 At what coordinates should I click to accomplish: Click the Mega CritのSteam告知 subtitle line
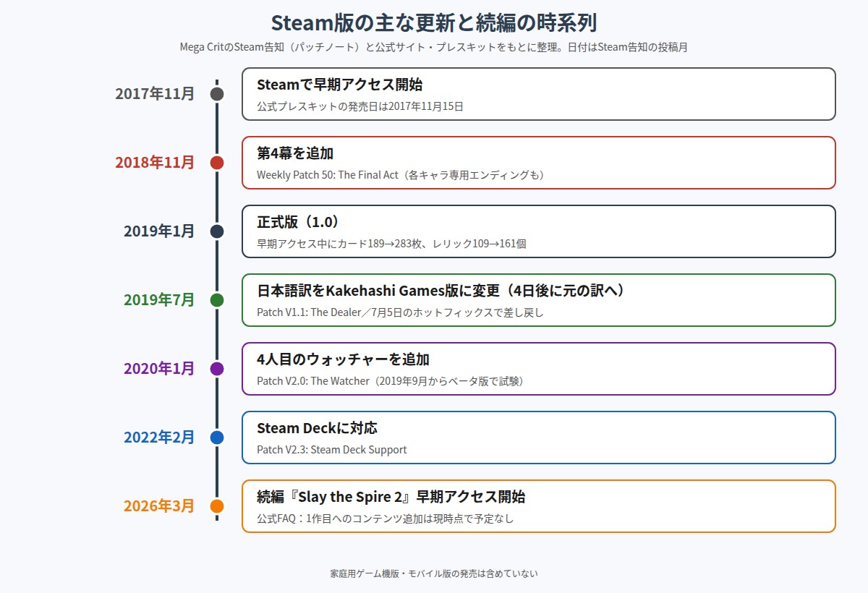point(434,47)
